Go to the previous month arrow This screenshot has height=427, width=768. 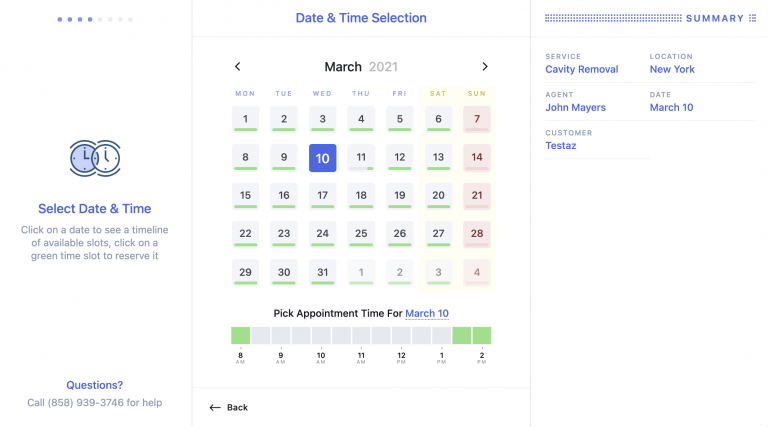click(238, 67)
